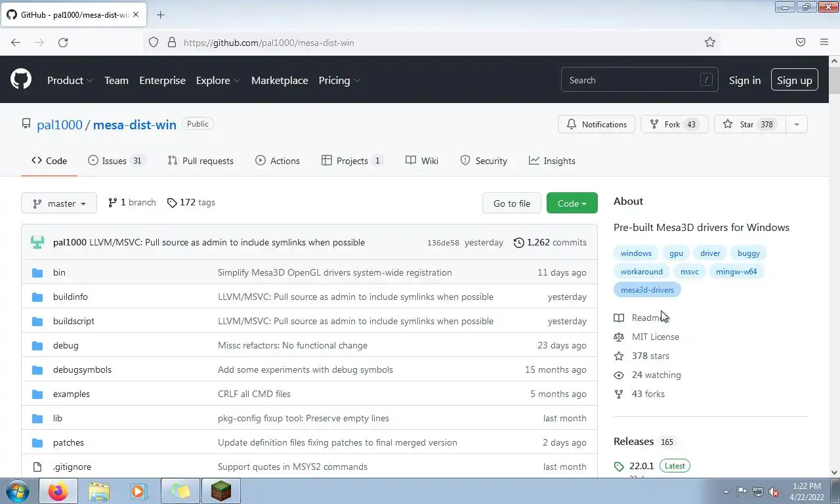Open the 1,262 commits history
This screenshot has width=840, height=504.
[x=550, y=242]
